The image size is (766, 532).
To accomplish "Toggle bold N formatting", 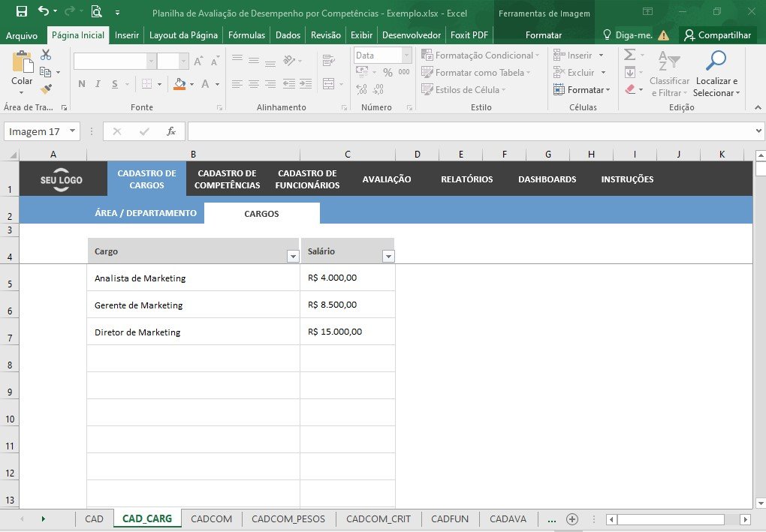I will pyautogui.click(x=82, y=84).
